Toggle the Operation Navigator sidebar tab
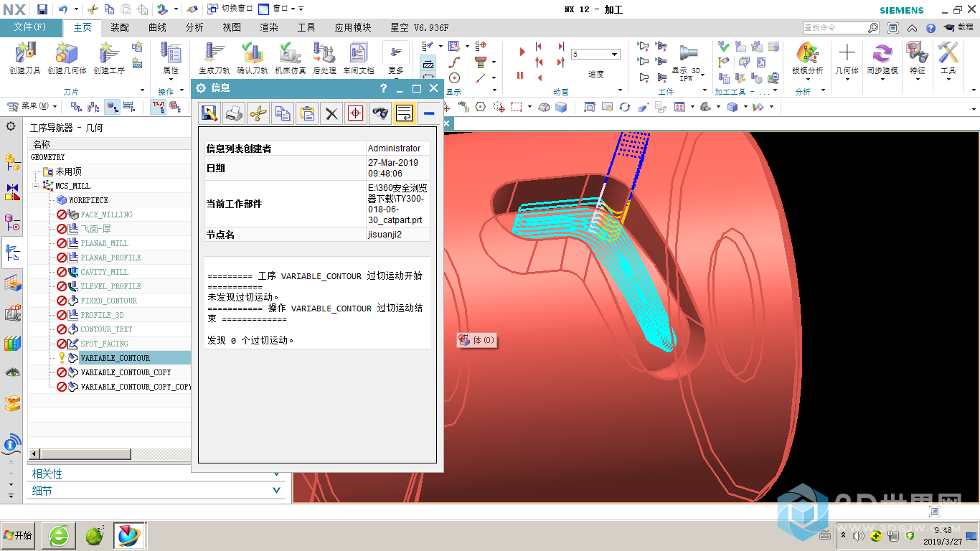Viewport: 980px width, 551px height. (x=12, y=253)
